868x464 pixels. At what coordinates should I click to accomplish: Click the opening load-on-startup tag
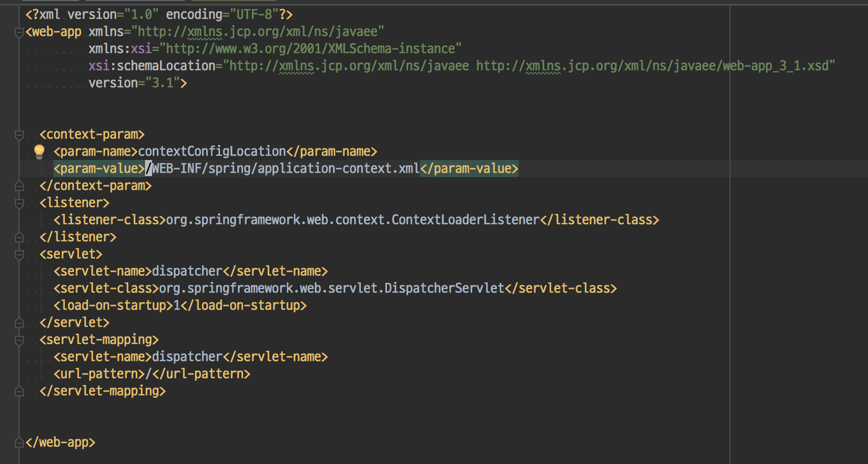pyautogui.click(x=113, y=305)
